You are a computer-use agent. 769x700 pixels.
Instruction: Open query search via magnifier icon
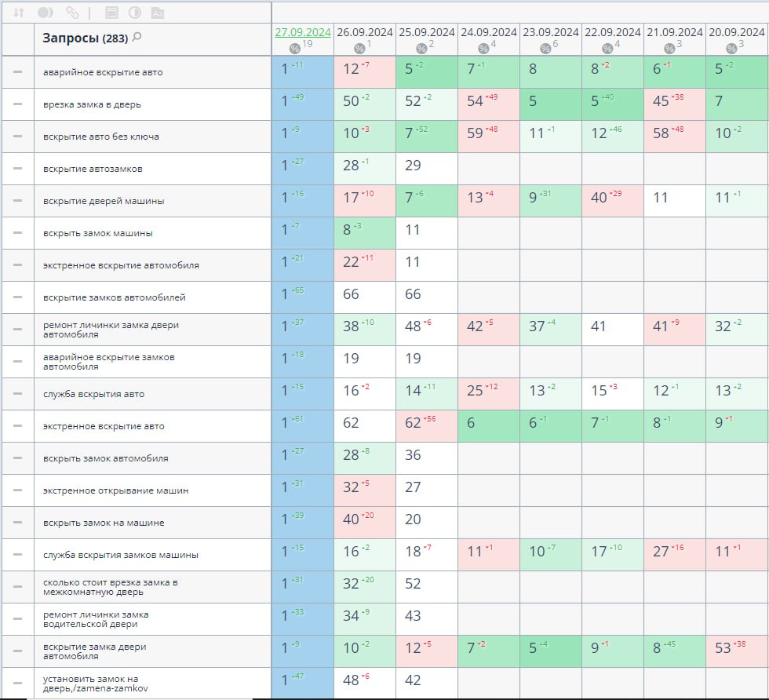tap(137, 37)
